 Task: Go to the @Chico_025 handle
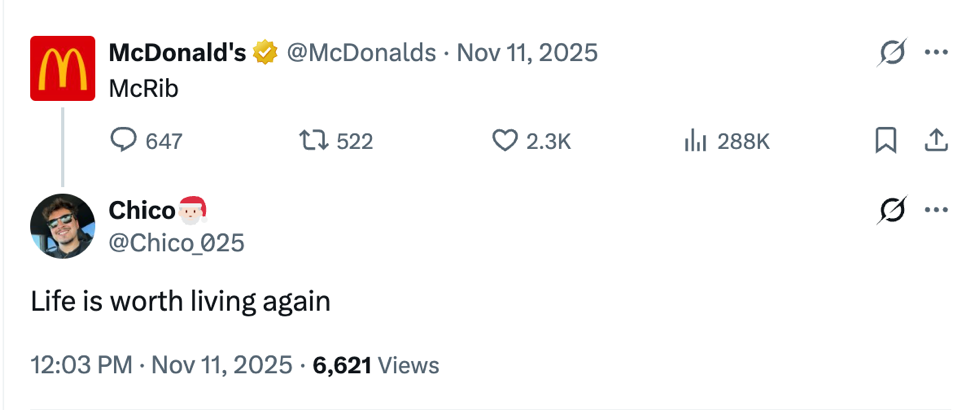pos(176,242)
